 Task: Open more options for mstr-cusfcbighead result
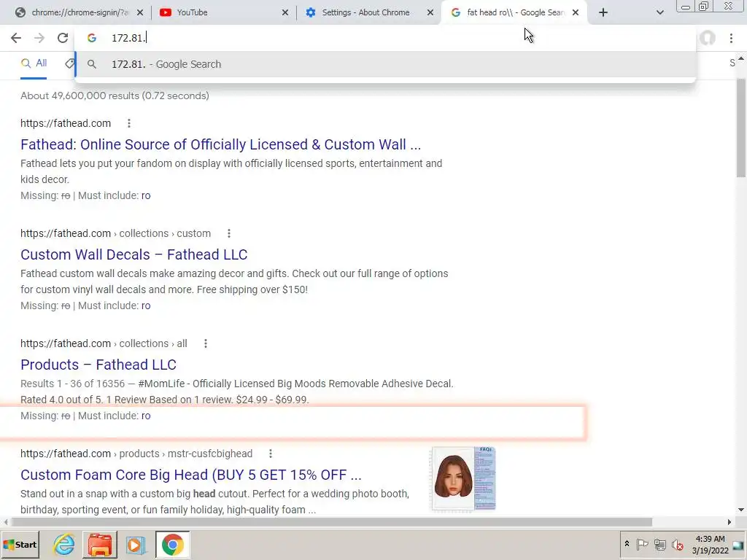coord(270,454)
